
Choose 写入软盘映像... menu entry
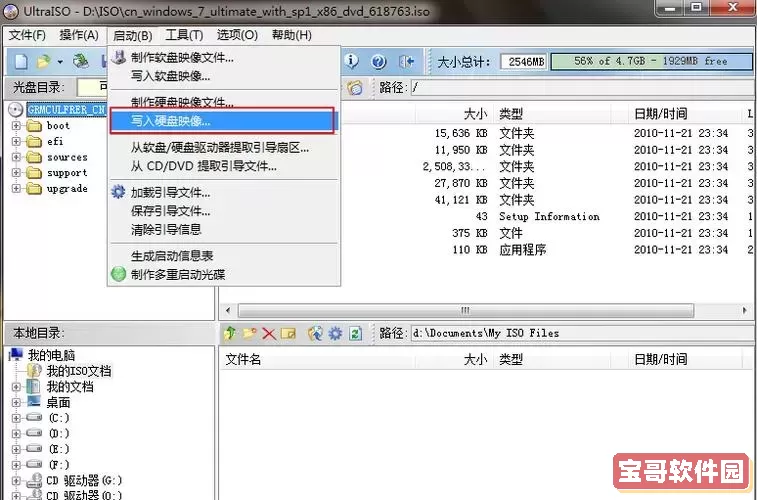coord(224,76)
